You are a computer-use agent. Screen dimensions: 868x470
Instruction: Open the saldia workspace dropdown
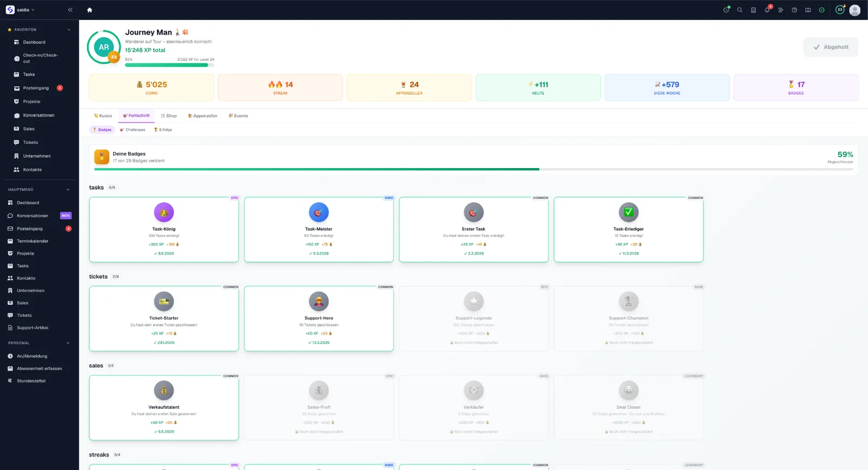(x=26, y=10)
